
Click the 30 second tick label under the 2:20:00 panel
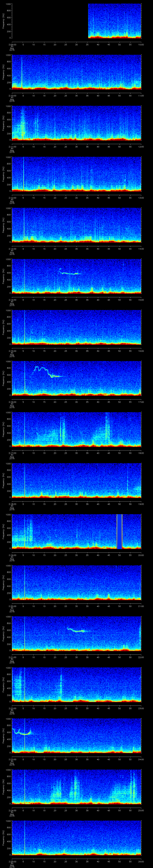[76, 606]
